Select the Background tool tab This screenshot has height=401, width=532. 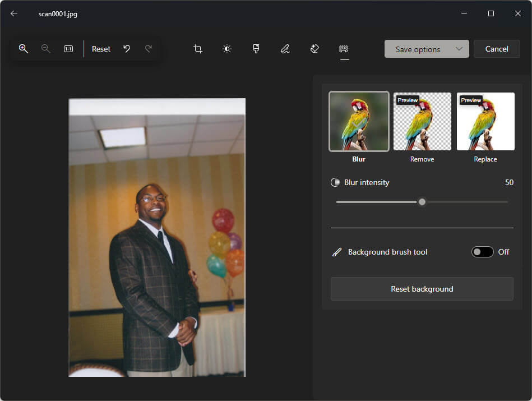tap(344, 49)
